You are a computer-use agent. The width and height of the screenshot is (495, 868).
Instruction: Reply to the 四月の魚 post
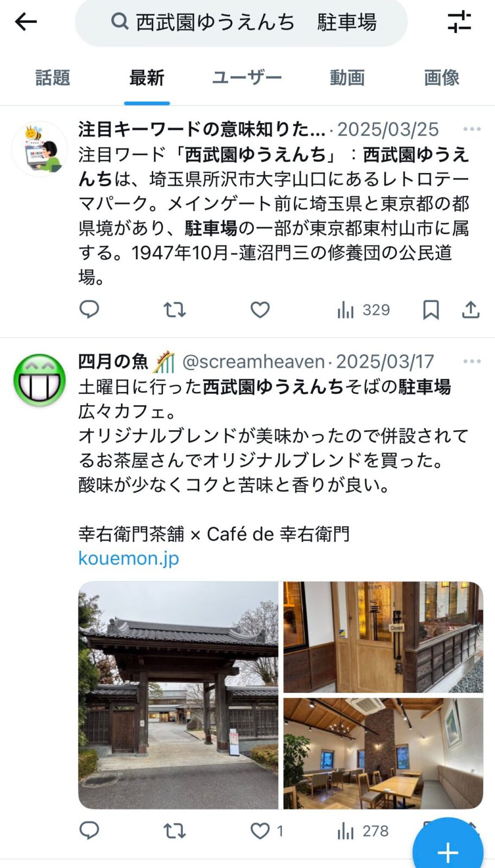click(89, 831)
